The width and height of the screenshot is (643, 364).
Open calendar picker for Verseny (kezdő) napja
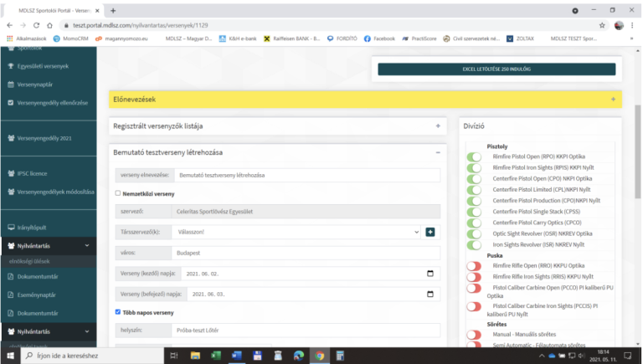coord(430,274)
